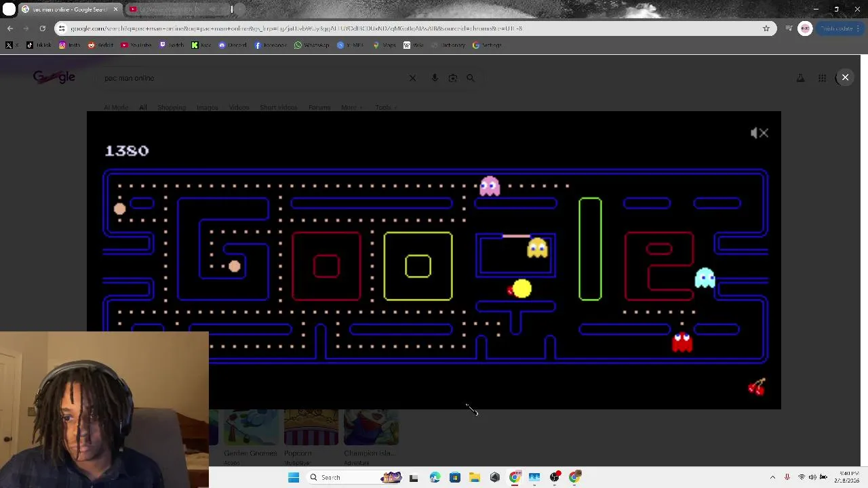Click the Finish update button in Chrome
Screen dimensions: 868x488
point(840,28)
